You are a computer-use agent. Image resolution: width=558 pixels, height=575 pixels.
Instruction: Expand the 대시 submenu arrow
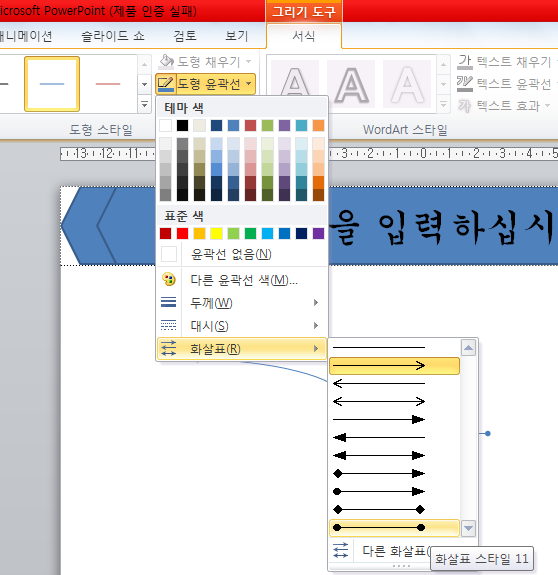[316, 325]
